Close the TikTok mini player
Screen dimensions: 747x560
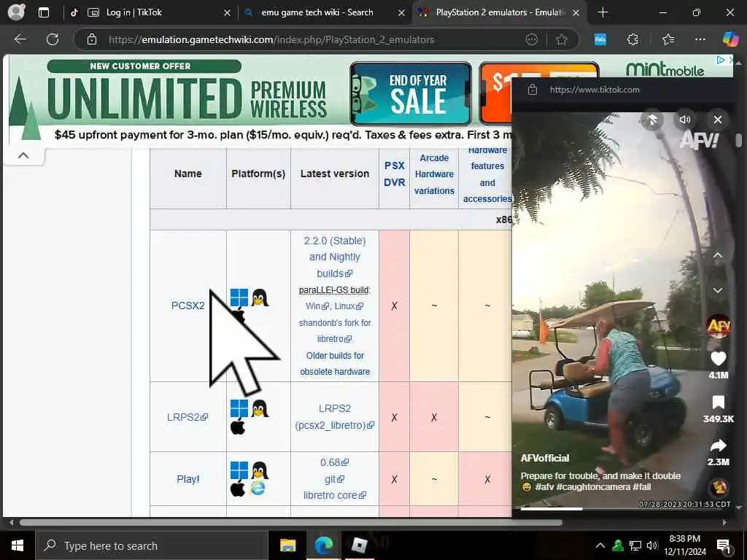click(x=718, y=120)
